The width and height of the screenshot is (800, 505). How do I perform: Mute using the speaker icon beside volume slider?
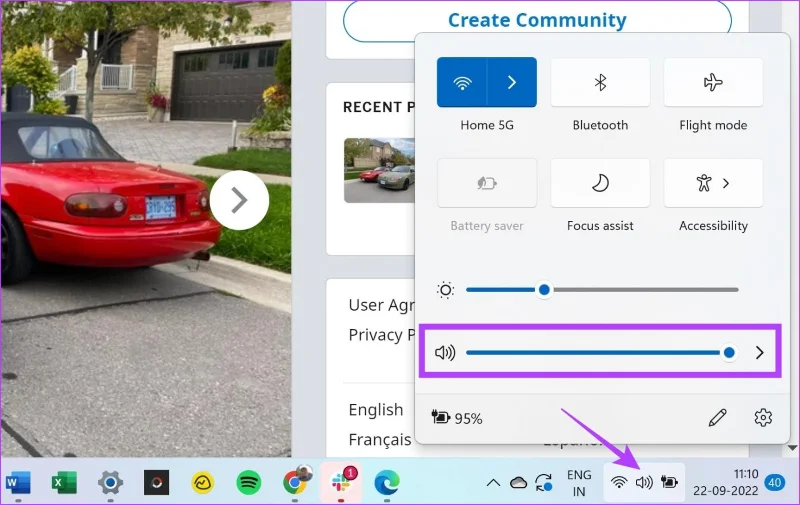445,352
